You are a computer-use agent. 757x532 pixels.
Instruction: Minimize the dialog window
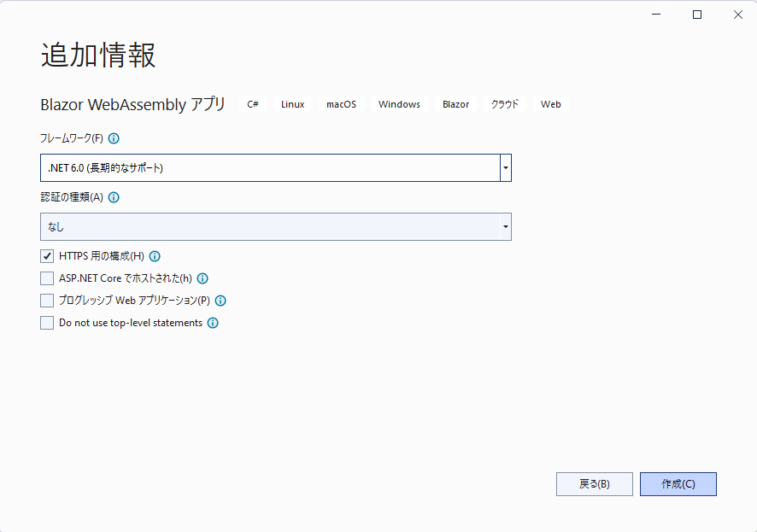click(656, 15)
